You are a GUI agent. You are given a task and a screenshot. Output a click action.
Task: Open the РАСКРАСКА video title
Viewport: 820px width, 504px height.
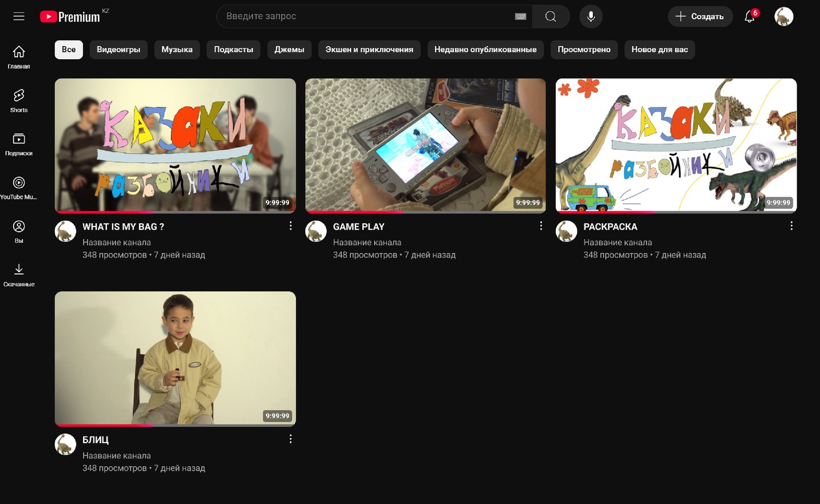pyautogui.click(x=610, y=227)
